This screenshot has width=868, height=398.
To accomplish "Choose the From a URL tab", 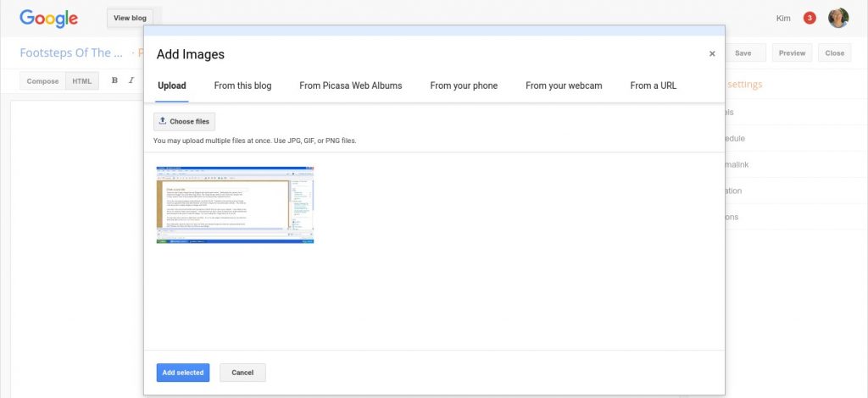I will pyautogui.click(x=654, y=86).
